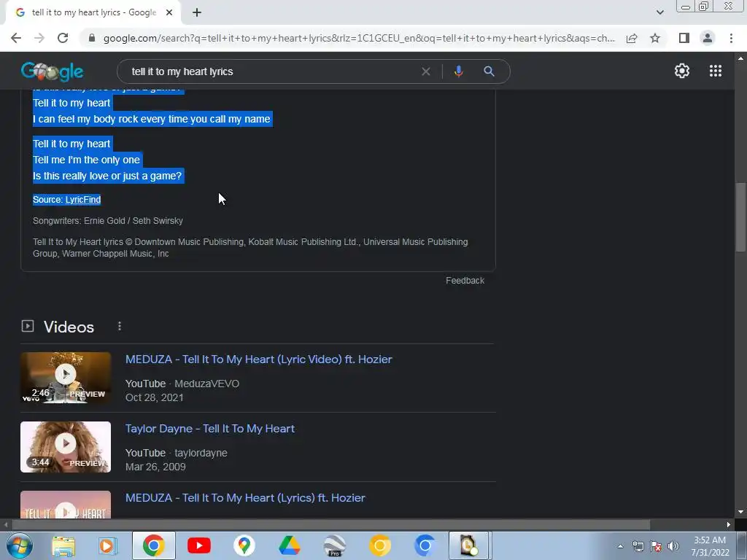Click the padlock site info icon
747x560 pixels.
(93, 38)
